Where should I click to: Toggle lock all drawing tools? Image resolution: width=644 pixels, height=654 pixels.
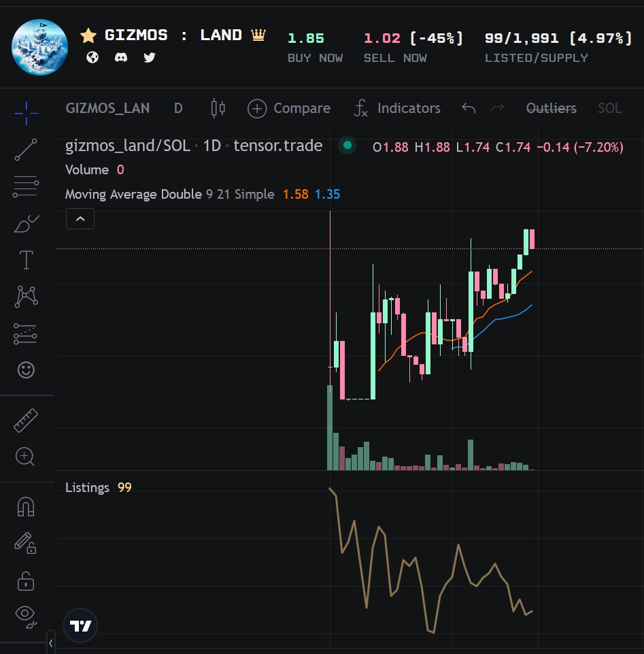point(26,581)
